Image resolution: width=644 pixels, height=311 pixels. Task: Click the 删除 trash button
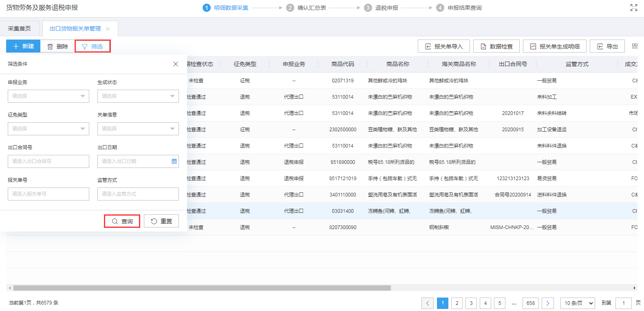coord(57,46)
